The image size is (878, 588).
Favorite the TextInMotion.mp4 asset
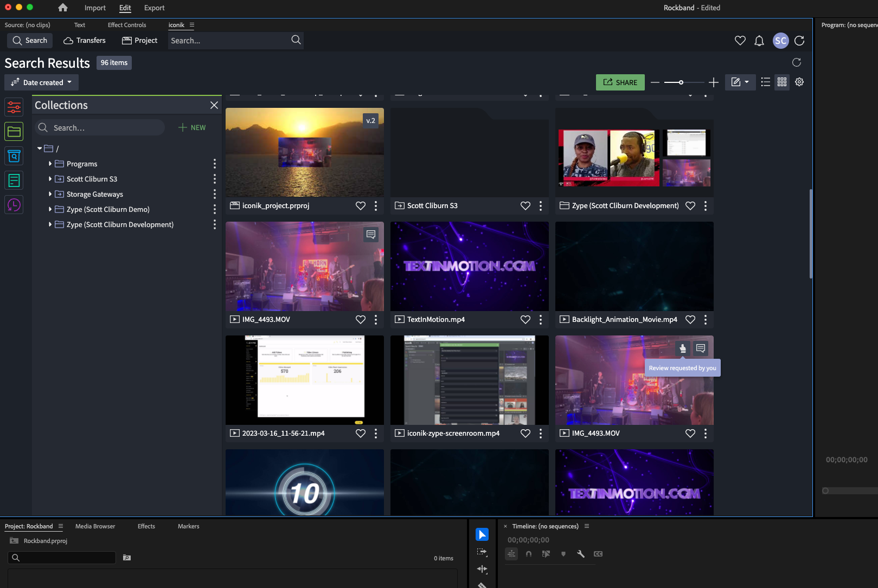pos(525,319)
